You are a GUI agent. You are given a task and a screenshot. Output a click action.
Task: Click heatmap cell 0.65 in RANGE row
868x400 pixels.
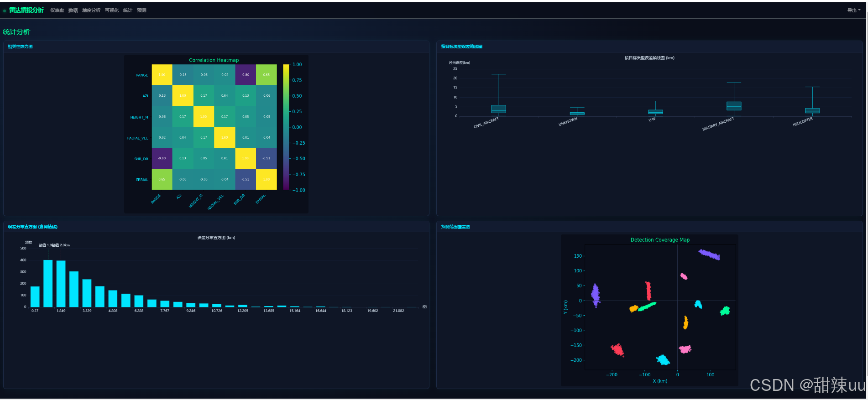[x=267, y=74]
